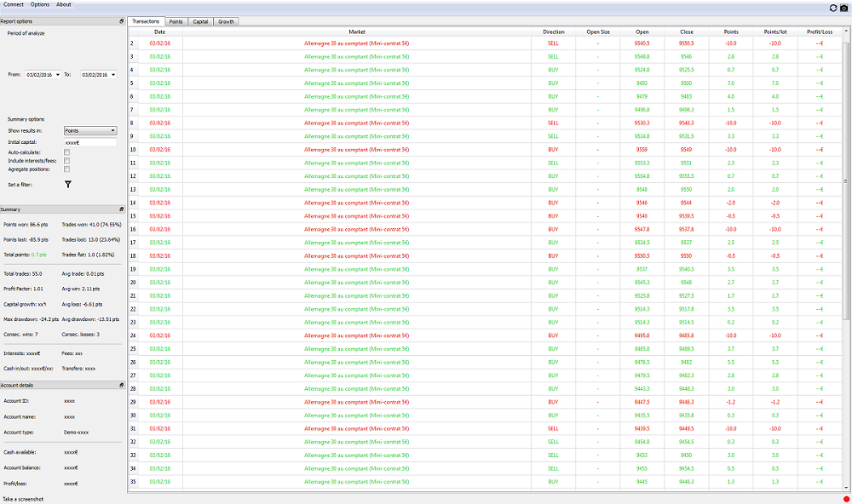Open the filter funnel icon

[68, 185]
